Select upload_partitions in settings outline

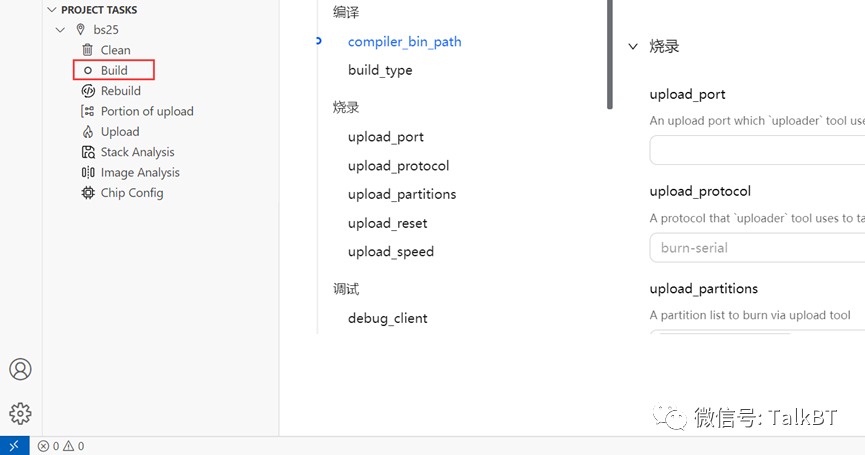[x=402, y=194]
